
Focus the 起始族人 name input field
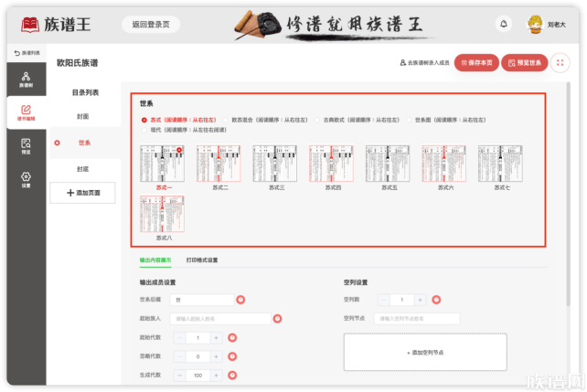coord(220,319)
